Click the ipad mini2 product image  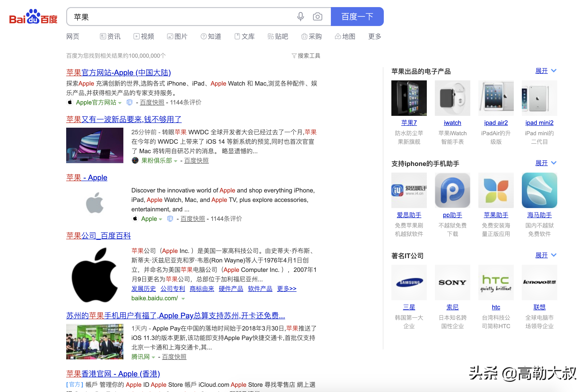pos(540,98)
